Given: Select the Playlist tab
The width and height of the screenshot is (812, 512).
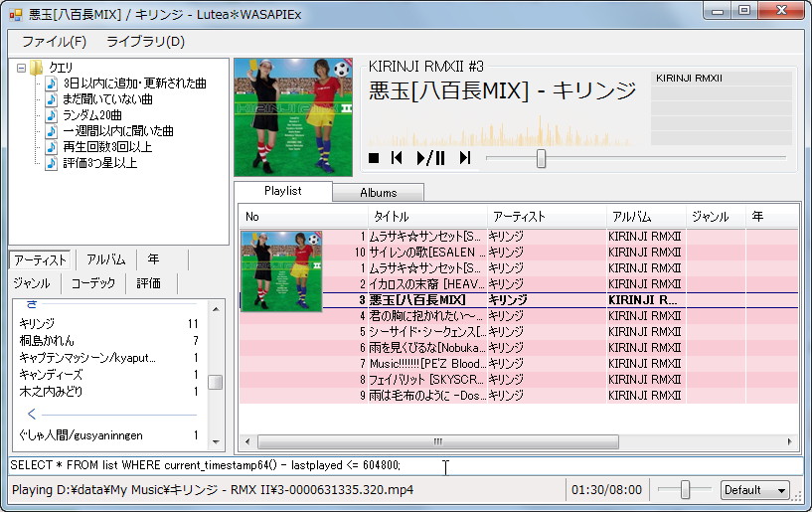Looking at the screenshot, I should pos(282,191).
